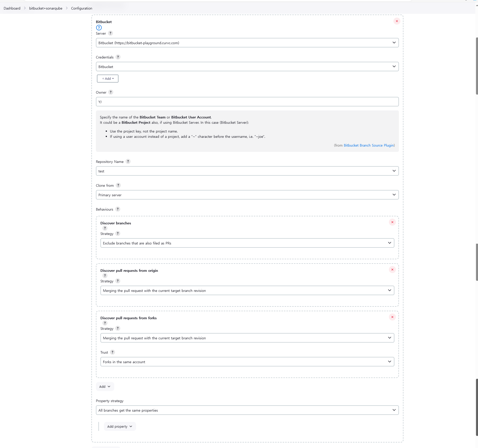Open the Configuration breadcrumb
Screen dimensions: 478x448
82,8
